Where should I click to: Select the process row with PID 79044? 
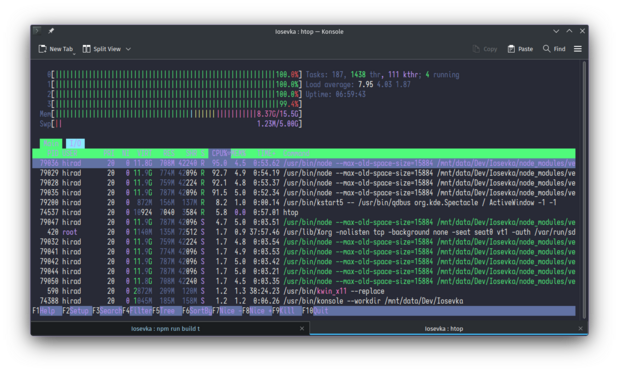coord(304,271)
